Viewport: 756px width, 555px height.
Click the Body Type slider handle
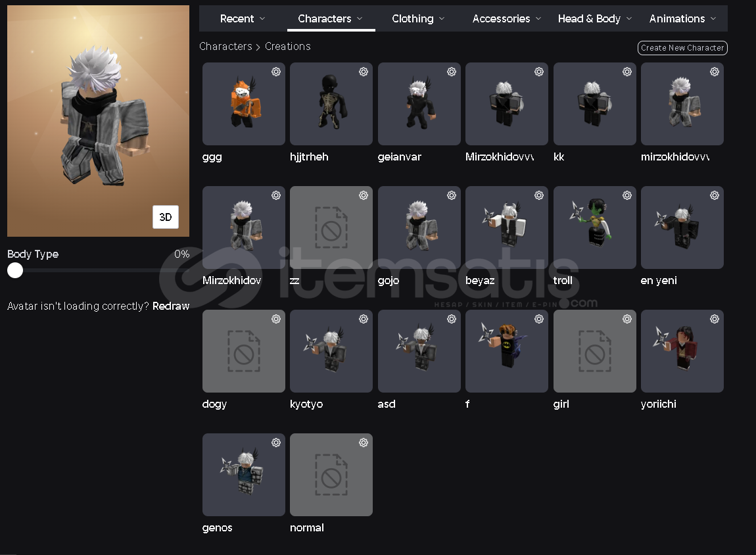coord(15,270)
